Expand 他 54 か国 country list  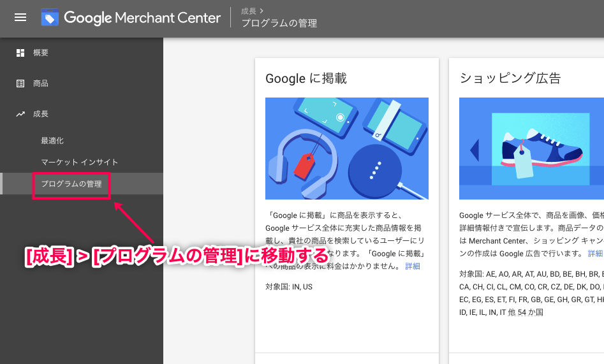click(526, 312)
